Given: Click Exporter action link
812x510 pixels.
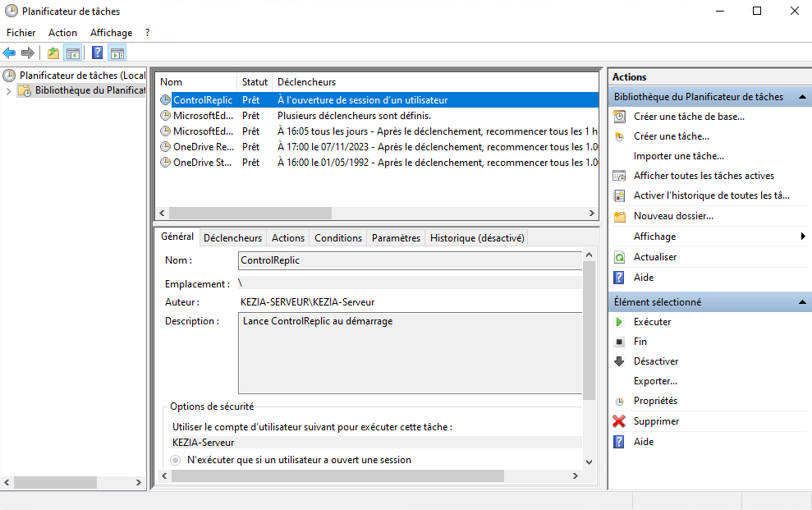Looking at the screenshot, I should click(655, 381).
